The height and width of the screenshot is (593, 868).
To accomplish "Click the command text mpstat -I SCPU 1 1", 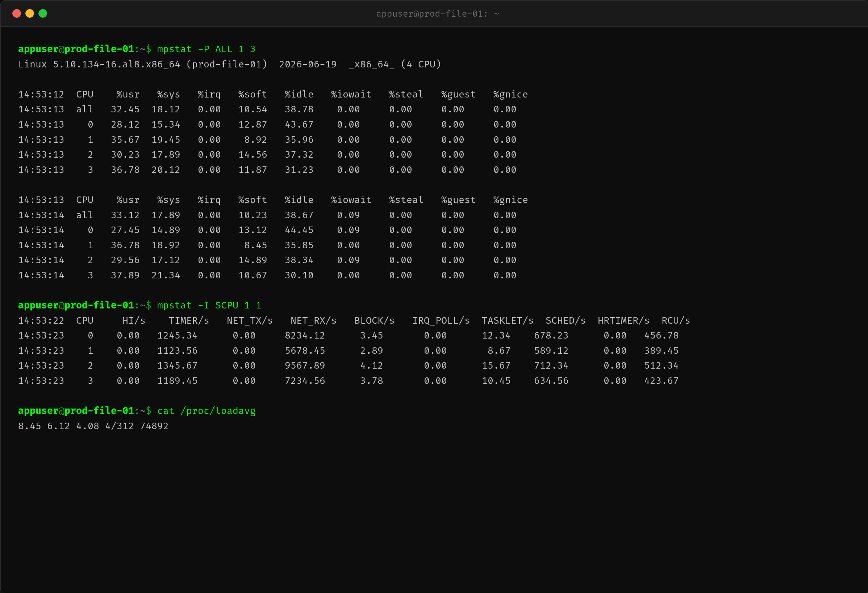I will pyautogui.click(x=209, y=306).
